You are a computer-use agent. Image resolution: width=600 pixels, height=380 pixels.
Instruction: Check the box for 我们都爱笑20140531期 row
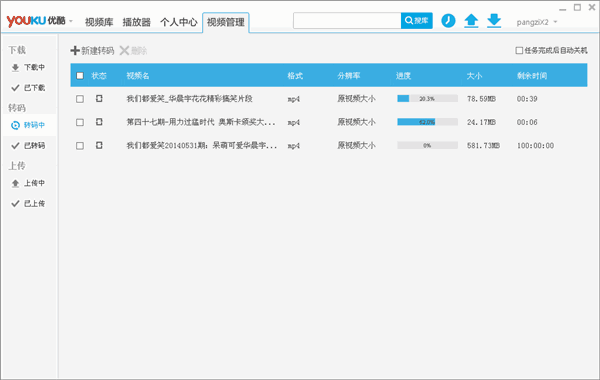point(80,146)
